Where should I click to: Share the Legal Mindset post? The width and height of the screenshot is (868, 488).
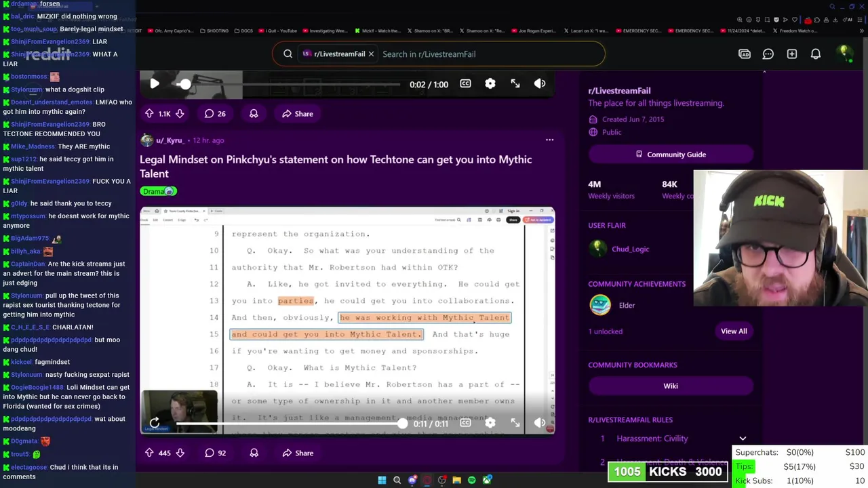click(298, 453)
